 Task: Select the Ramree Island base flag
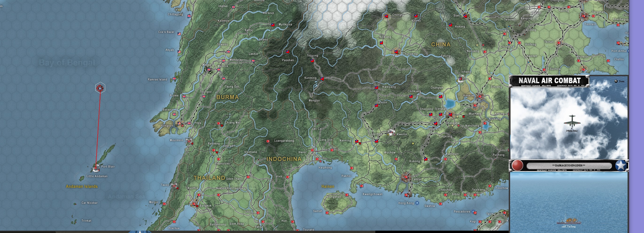pos(174,79)
